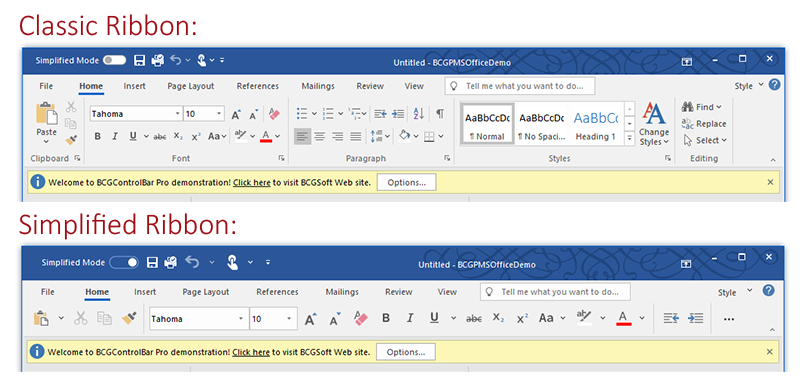Image resolution: width=808 pixels, height=388 pixels.
Task: Click Replace in Classic Ribbon Editing group
Action: coord(704,124)
